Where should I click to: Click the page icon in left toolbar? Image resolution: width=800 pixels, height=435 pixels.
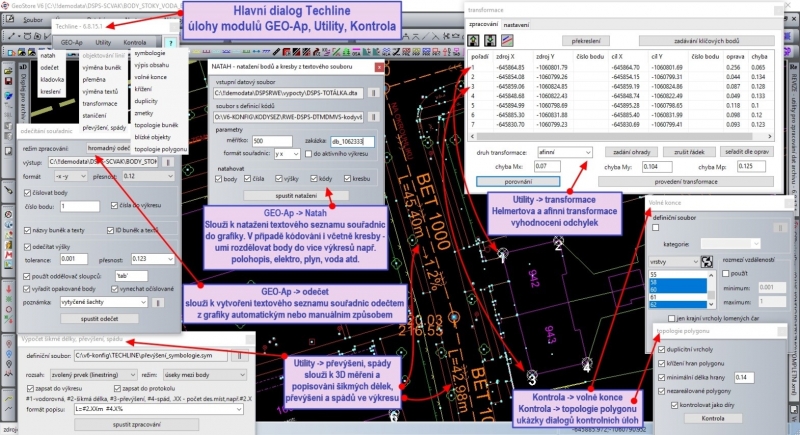pyautogui.click(x=9, y=151)
